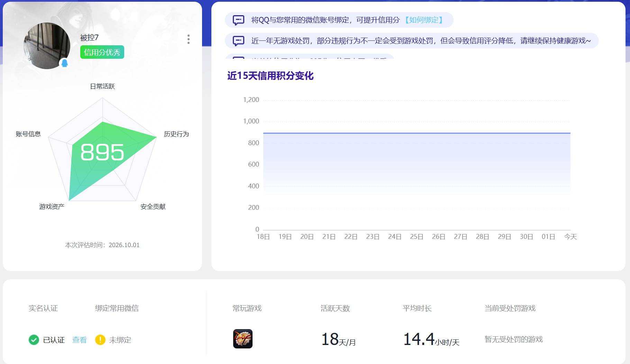
Task: Click the 已认证 status text
Action: 54,340
